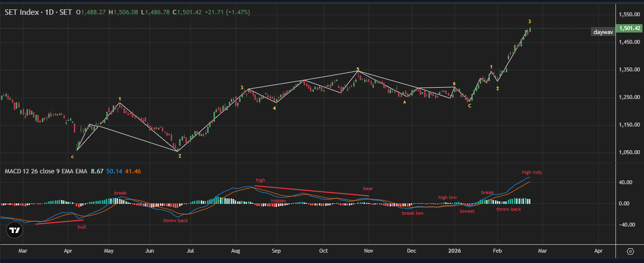
Task: Click the 1,250.00 price axis label
Action: [630, 98]
